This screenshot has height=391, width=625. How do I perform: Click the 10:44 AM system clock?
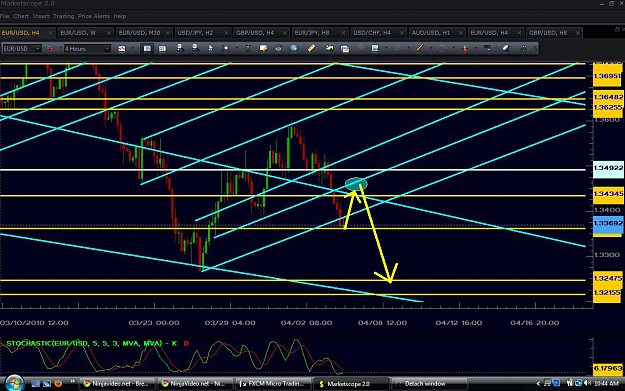pyautogui.click(x=606, y=384)
